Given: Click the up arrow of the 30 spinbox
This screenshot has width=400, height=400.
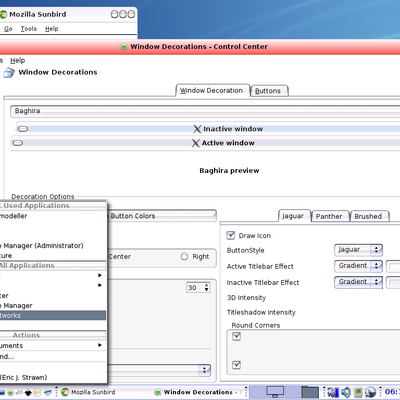Looking at the screenshot, I should [x=207, y=285].
